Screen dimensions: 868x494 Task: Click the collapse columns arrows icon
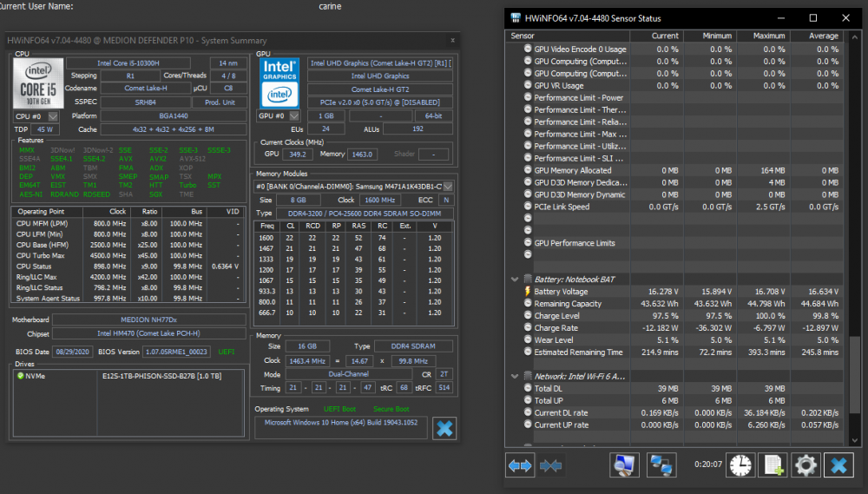pyautogui.click(x=551, y=465)
